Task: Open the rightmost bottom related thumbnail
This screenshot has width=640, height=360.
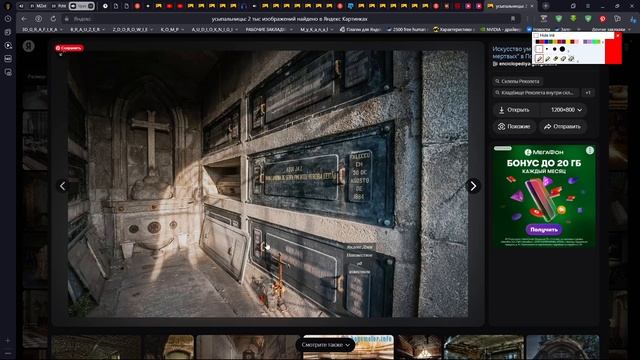Action: point(562,347)
